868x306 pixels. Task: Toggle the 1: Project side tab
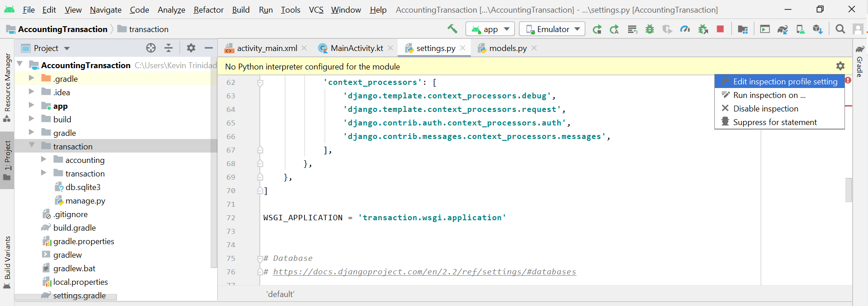(7, 160)
